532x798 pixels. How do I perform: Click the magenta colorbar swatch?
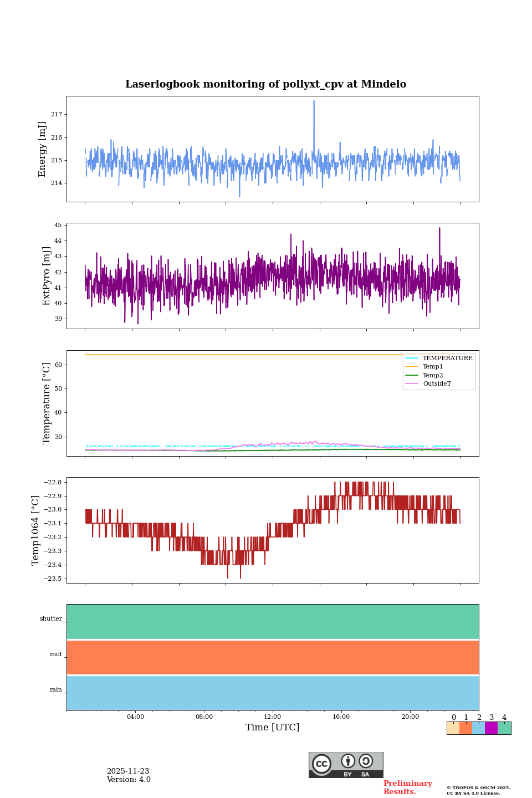tap(491, 728)
